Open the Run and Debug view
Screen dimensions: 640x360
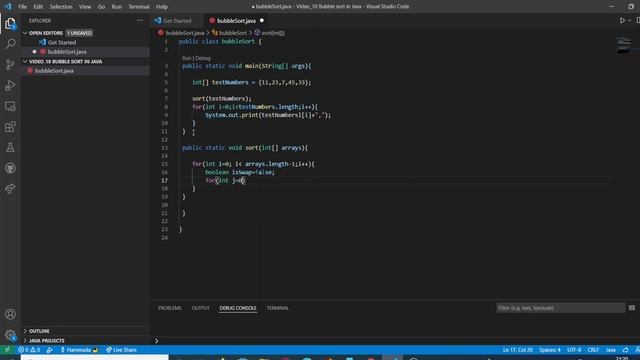[10, 85]
